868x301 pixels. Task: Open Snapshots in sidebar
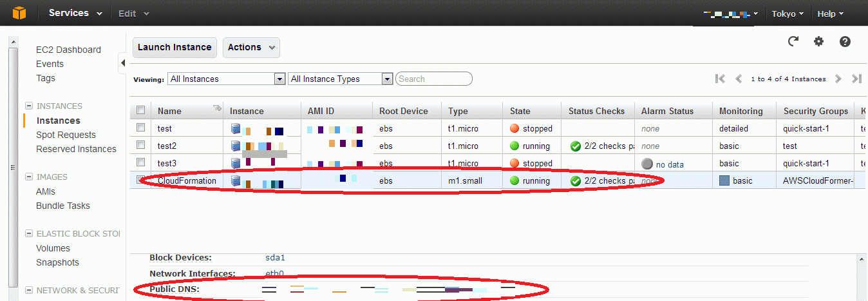[57, 262]
